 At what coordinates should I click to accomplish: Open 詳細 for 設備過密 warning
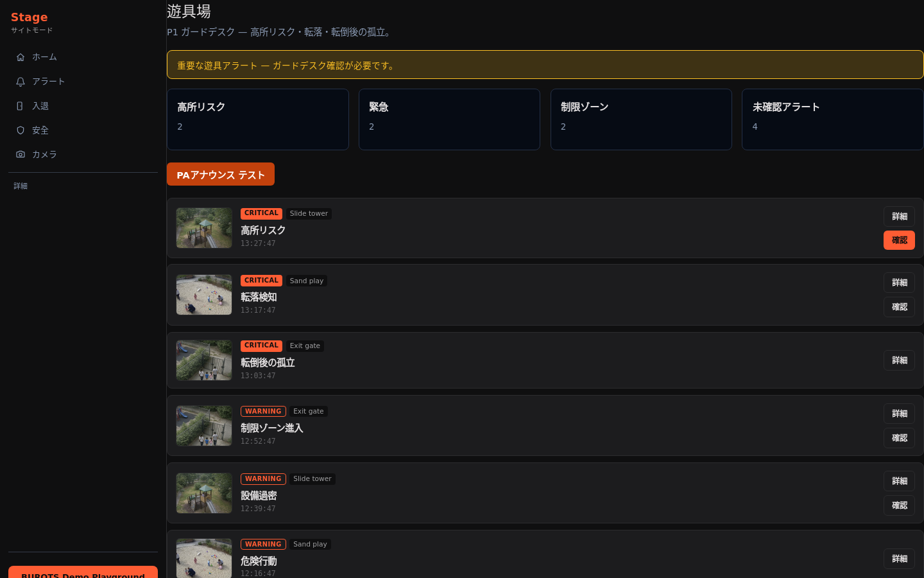pyautogui.click(x=899, y=481)
